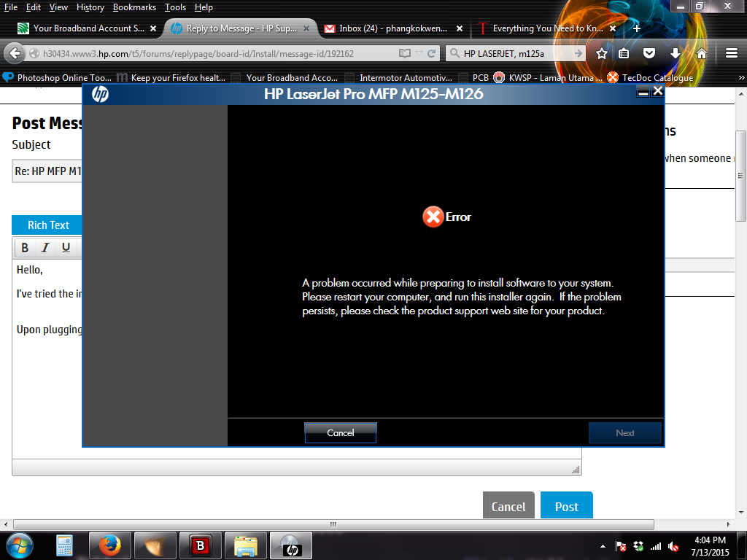The height and width of the screenshot is (560, 747).
Task: Open the bookmarks list icon
Action: (x=624, y=53)
